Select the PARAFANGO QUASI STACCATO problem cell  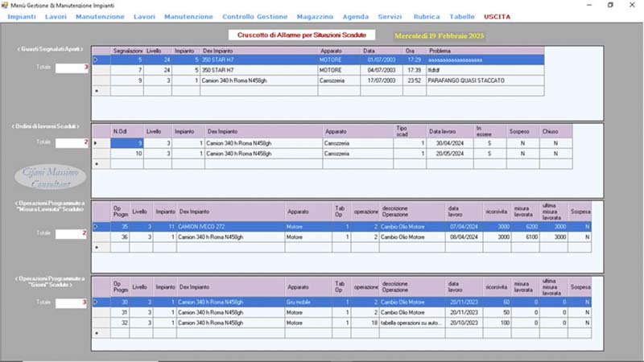point(465,80)
